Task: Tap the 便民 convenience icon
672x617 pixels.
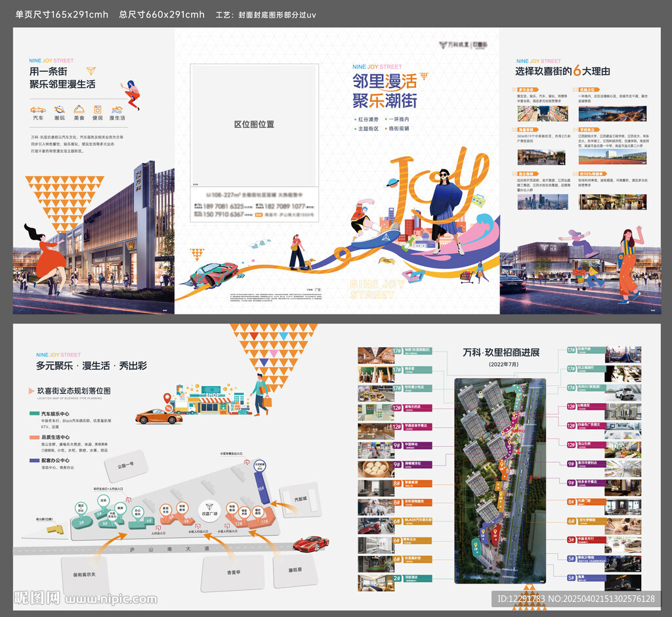Action: pyautogui.click(x=98, y=110)
